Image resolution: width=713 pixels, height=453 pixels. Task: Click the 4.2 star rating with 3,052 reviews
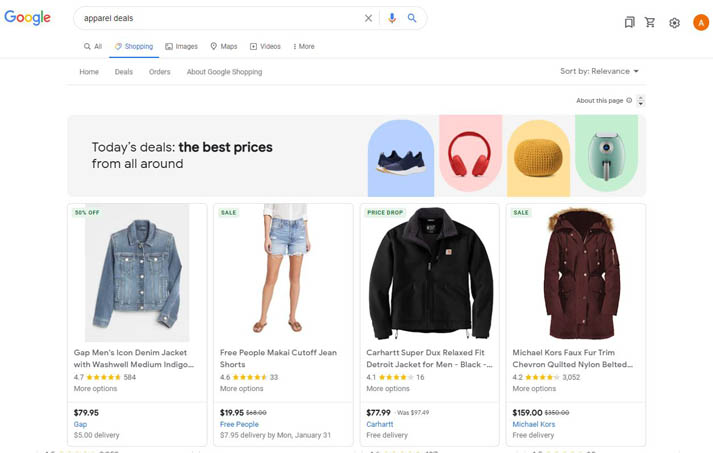[x=546, y=377]
